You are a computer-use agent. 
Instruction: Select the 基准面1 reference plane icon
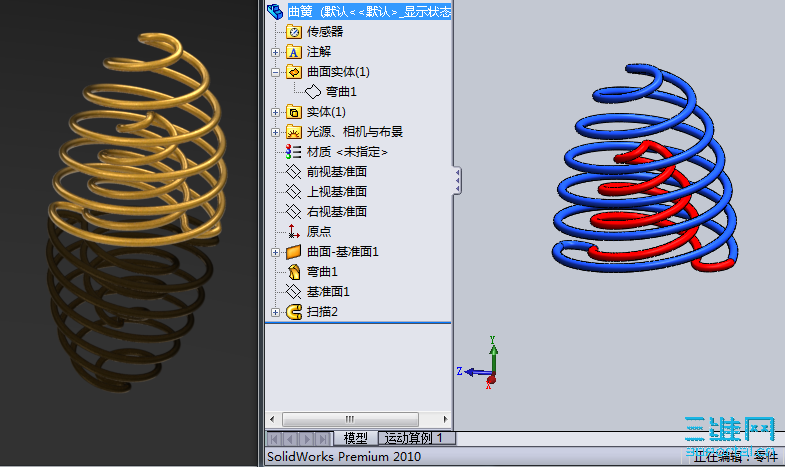point(293,292)
